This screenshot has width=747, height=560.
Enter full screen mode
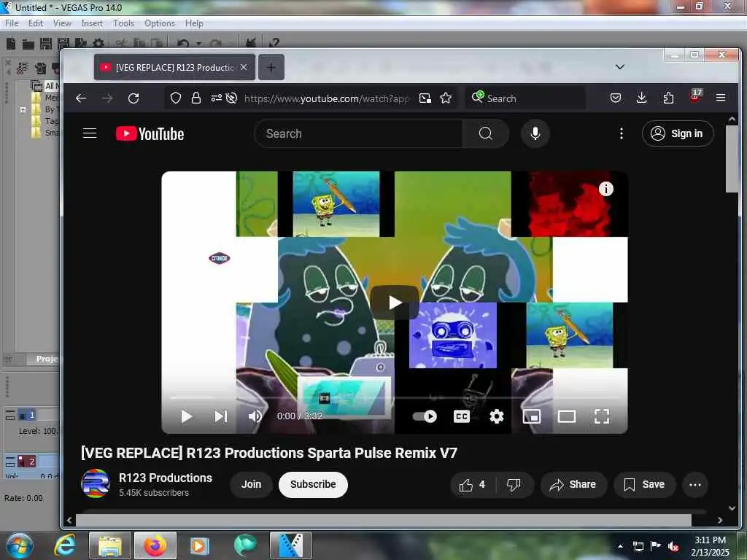(602, 416)
